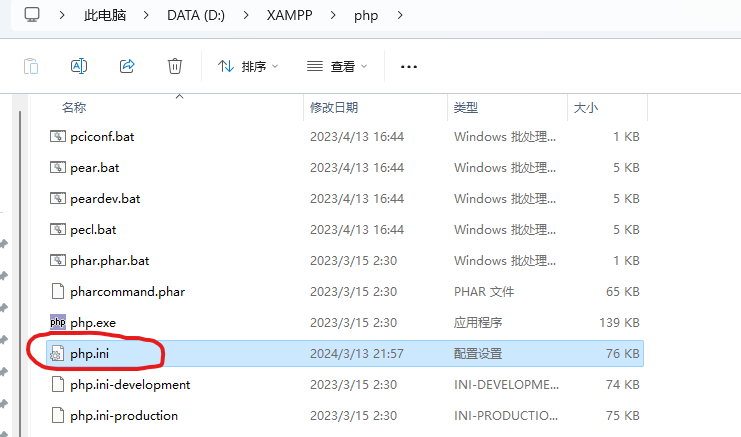741x437 pixels.
Task: Click the Rename icon in the toolbar
Action: tap(79, 66)
